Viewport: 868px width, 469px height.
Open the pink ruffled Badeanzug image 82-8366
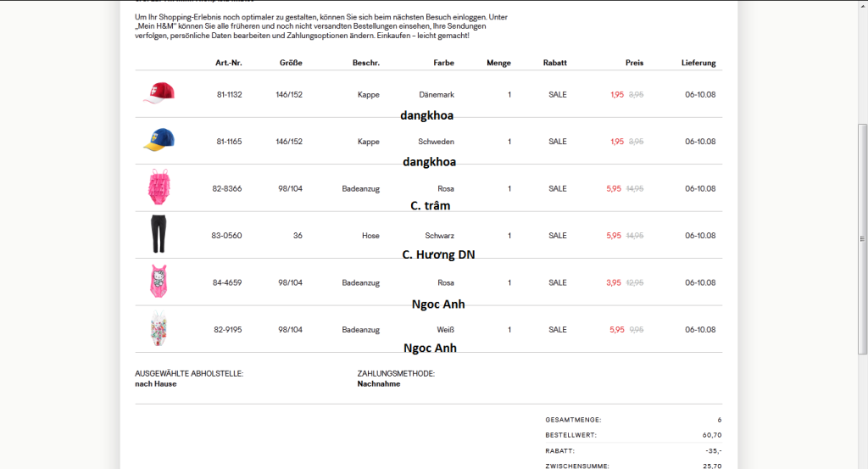tap(159, 187)
